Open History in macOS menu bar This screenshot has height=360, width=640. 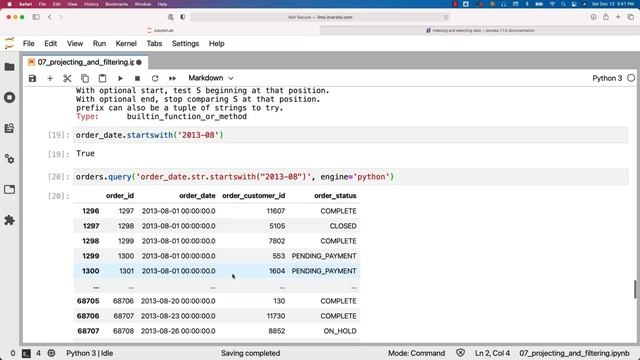(91, 4)
